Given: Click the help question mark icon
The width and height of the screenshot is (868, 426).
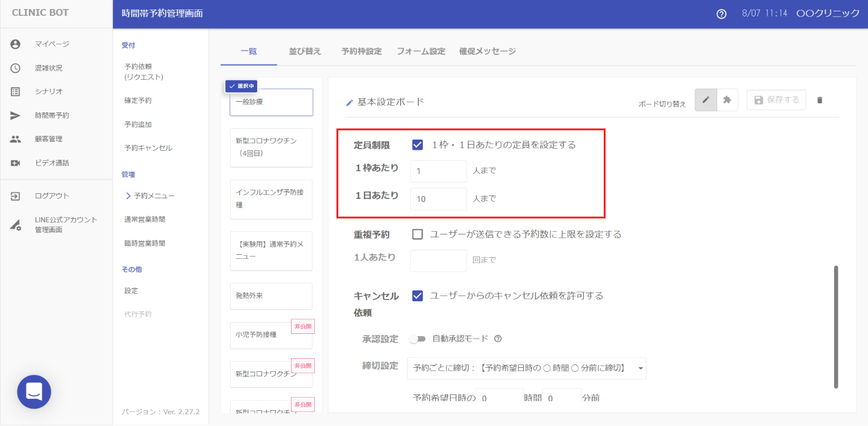Looking at the screenshot, I should [721, 14].
